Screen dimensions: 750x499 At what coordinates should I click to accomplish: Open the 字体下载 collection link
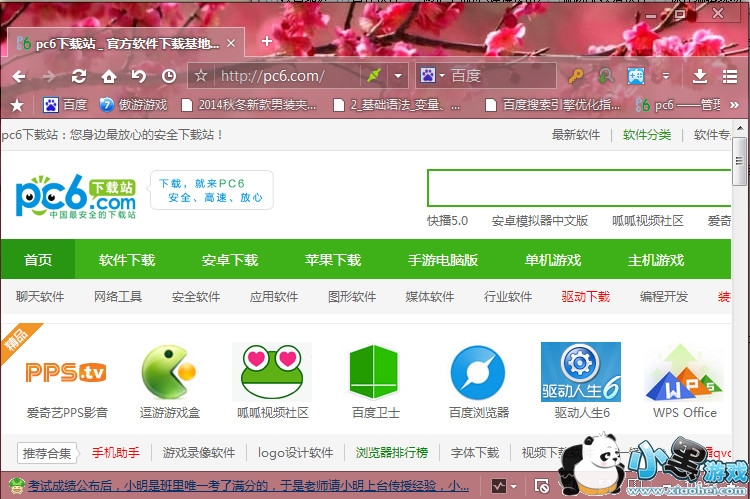(475, 453)
